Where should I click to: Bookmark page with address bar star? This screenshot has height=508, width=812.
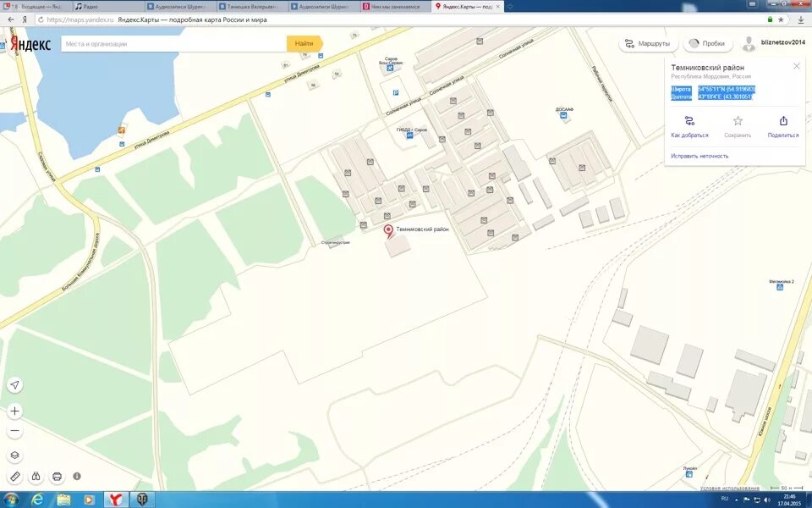[781, 19]
